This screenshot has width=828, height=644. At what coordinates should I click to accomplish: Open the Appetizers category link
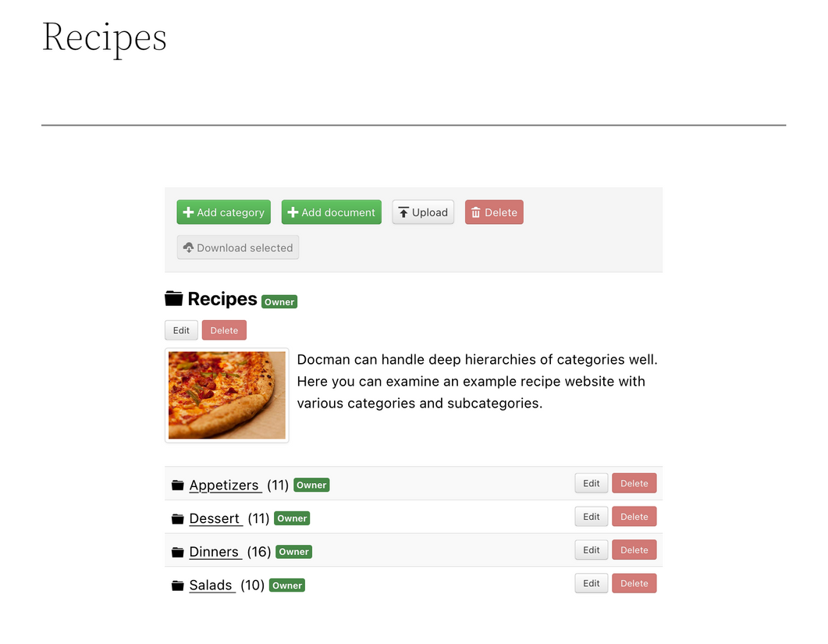pyautogui.click(x=225, y=485)
